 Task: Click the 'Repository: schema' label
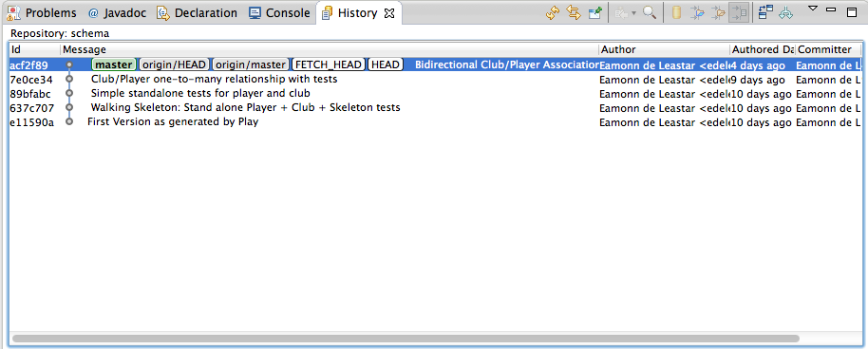(x=60, y=33)
